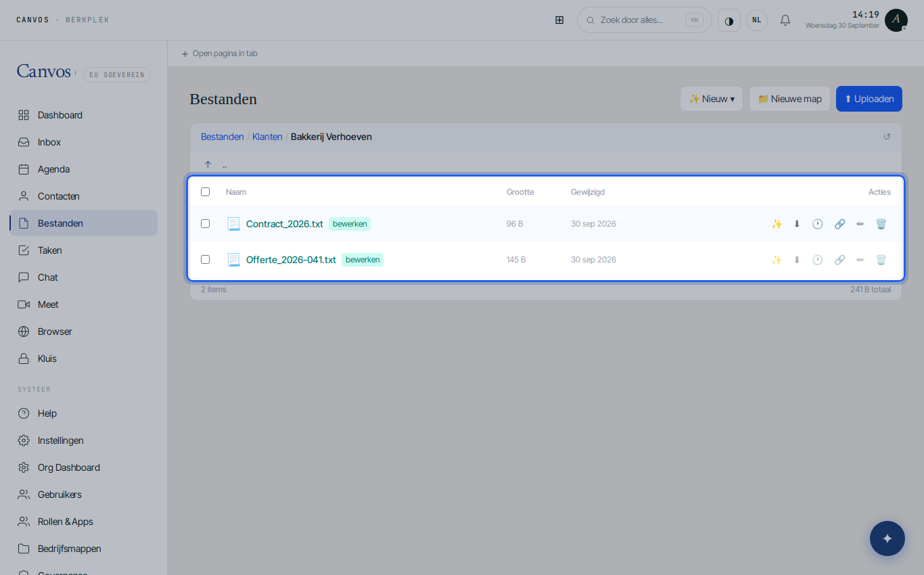
Task: Open the notifications bell
Action: tap(785, 20)
